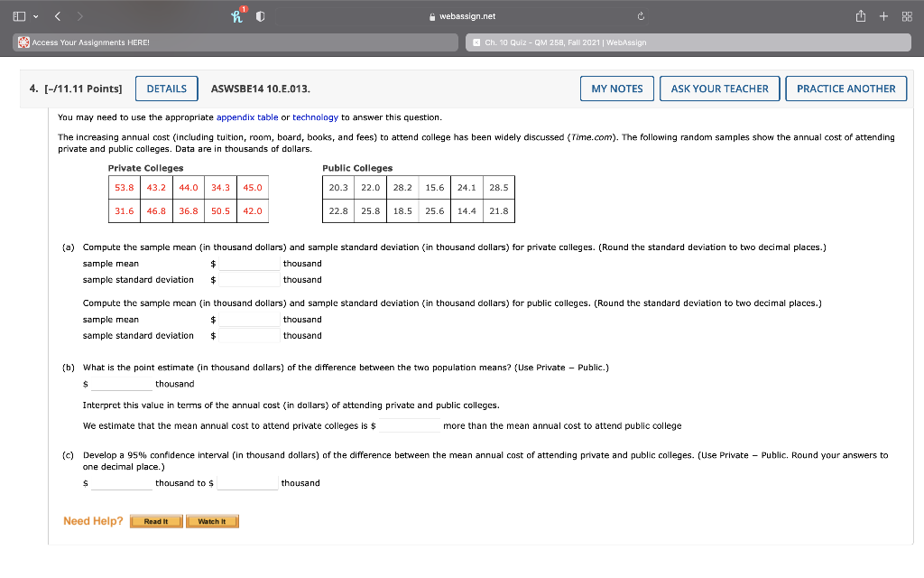Click the shield privacy icon in toolbar
Screen dimensions: 924x578
(262, 15)
